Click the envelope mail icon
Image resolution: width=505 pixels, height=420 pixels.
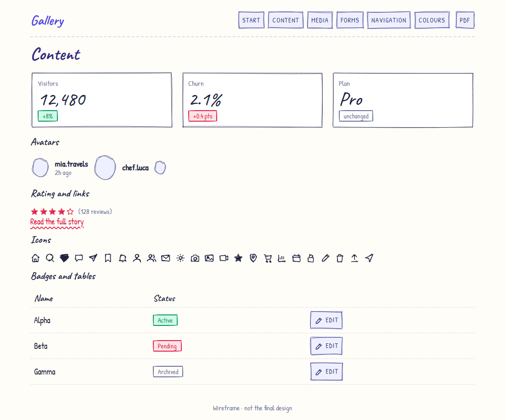(x=166, y=258)
